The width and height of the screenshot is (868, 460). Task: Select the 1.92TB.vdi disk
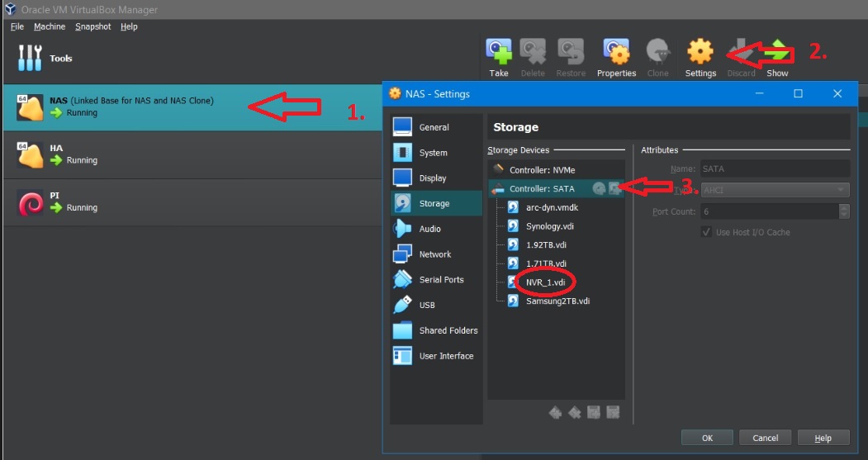coord(538,245)
